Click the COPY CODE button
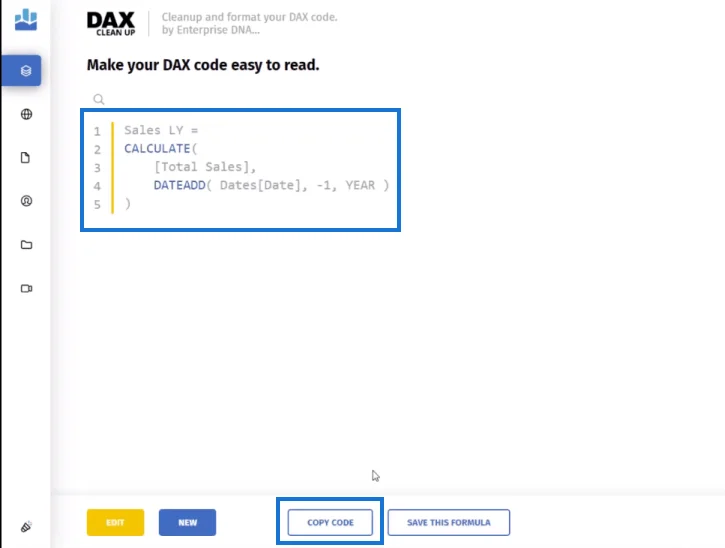Screen dimensions: 725x548 click(330, 523)
